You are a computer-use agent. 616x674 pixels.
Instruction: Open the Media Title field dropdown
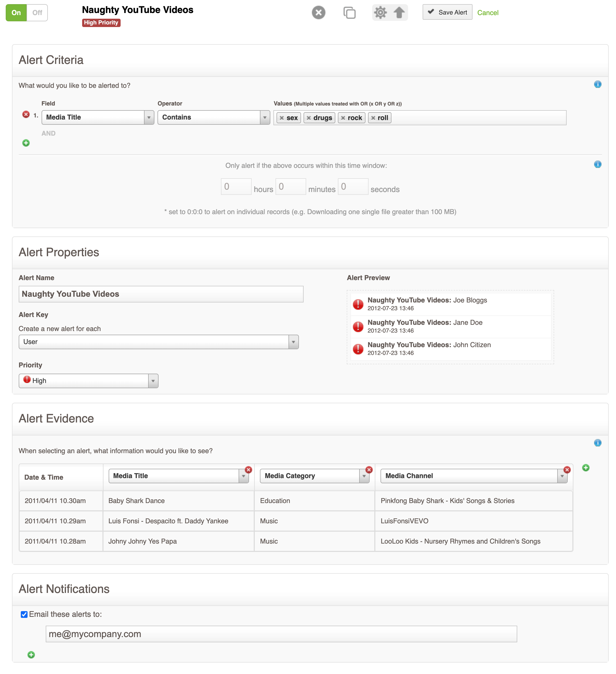pyautogui.click(x=149, y=117)
